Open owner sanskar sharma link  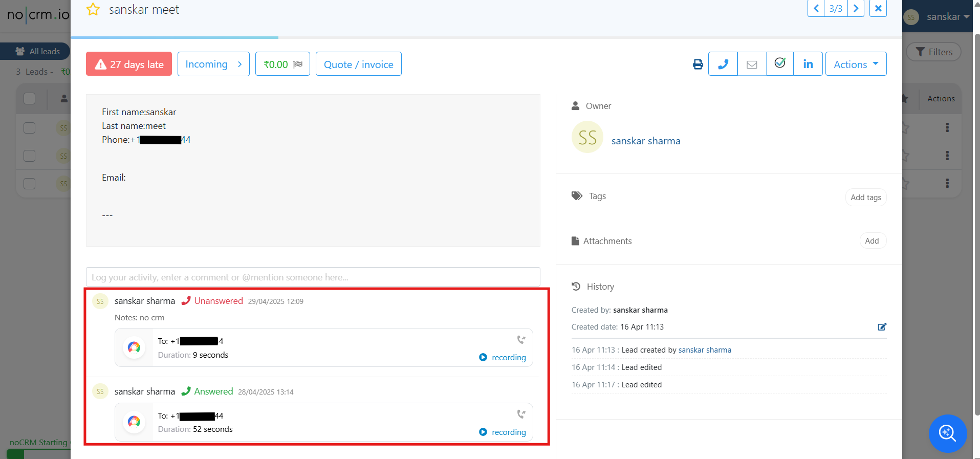tap(646, 141)
